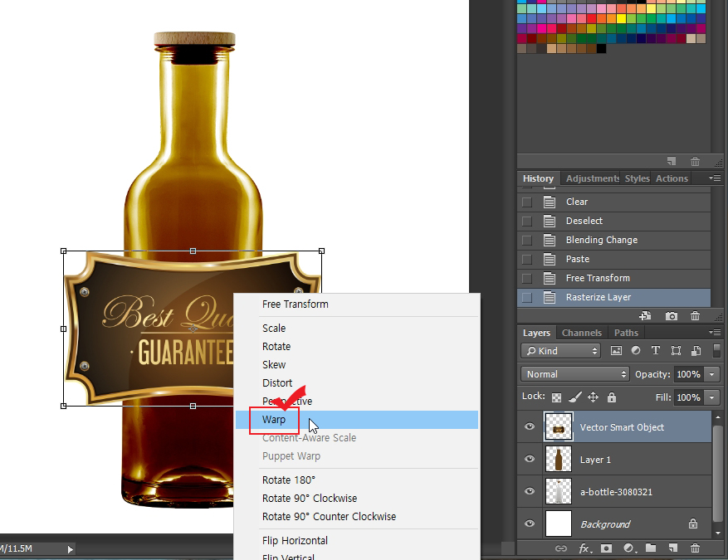Delete layer with Layers panel trash icon
Image resolution: width=728 pixels, height=560 pixels.
695,548
